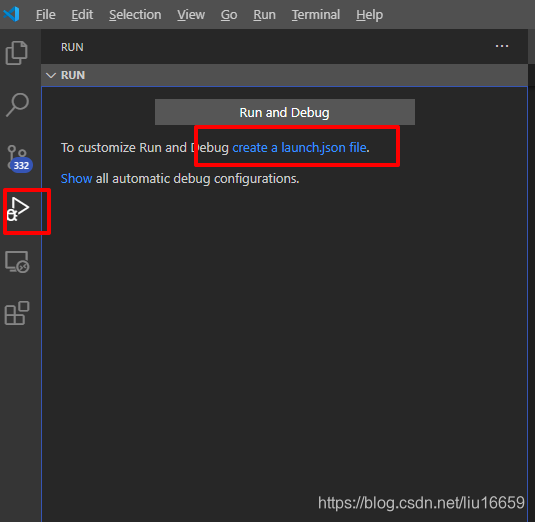
Task: Open Source Control view with 332 badge
Action: click(19, 159)
